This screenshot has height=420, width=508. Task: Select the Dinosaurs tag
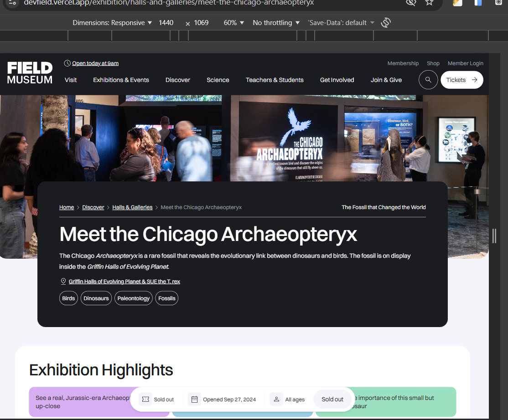tap(96, 298)
